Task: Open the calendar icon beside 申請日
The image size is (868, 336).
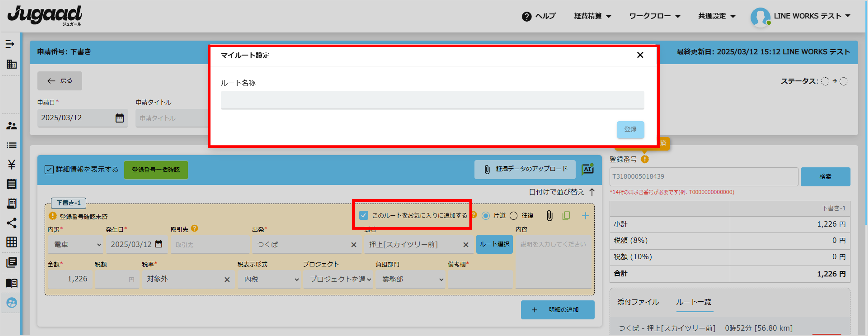Action: click(x=120, y=118)
